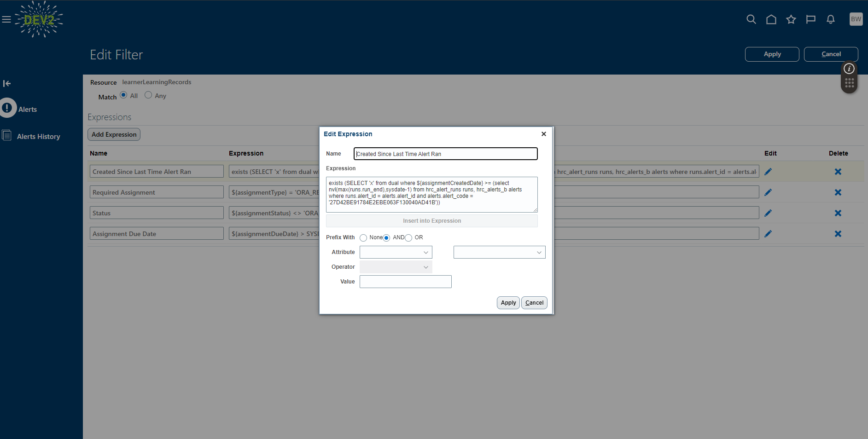
Task: Select Match Any radio button
Action: point(148,95)
